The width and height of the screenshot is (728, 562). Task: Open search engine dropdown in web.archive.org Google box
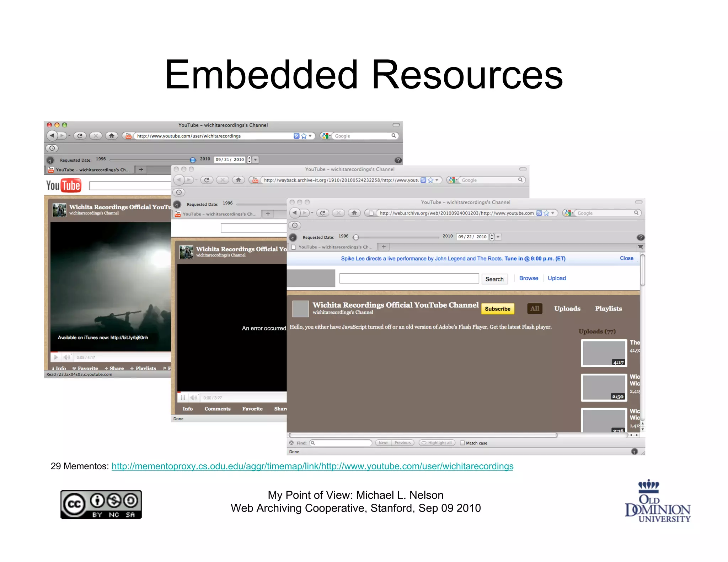(x=573, y=213)
